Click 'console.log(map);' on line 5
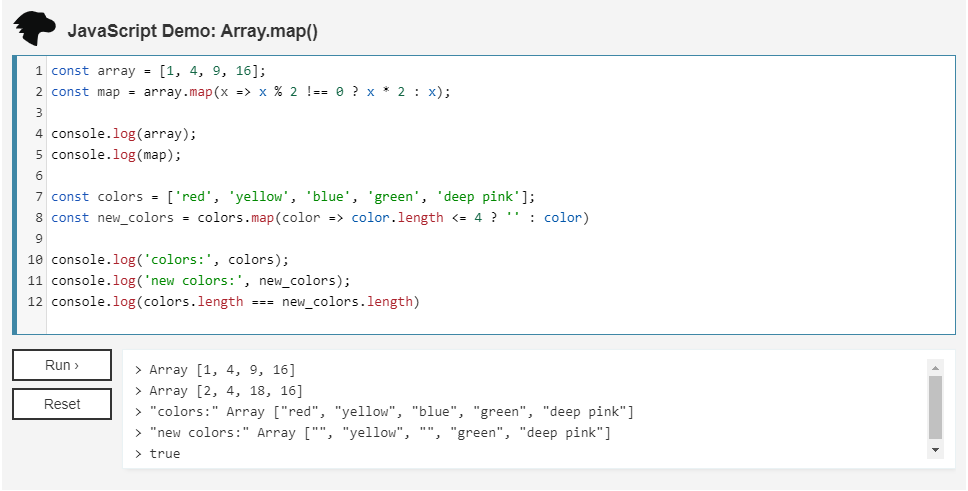The height and width of the screenshot is (491, 968). (117, 155)
